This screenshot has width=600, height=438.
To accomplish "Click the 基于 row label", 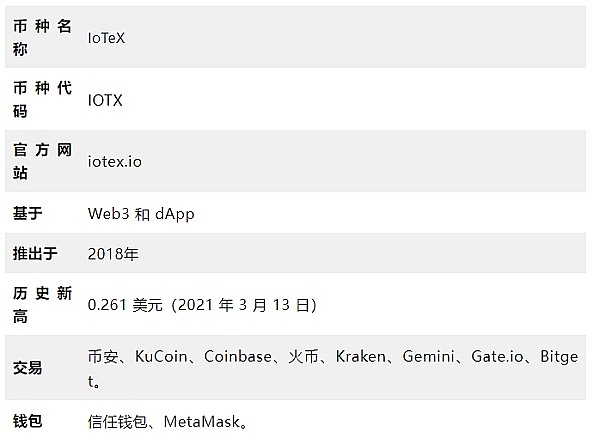I will tap(27, 213).
